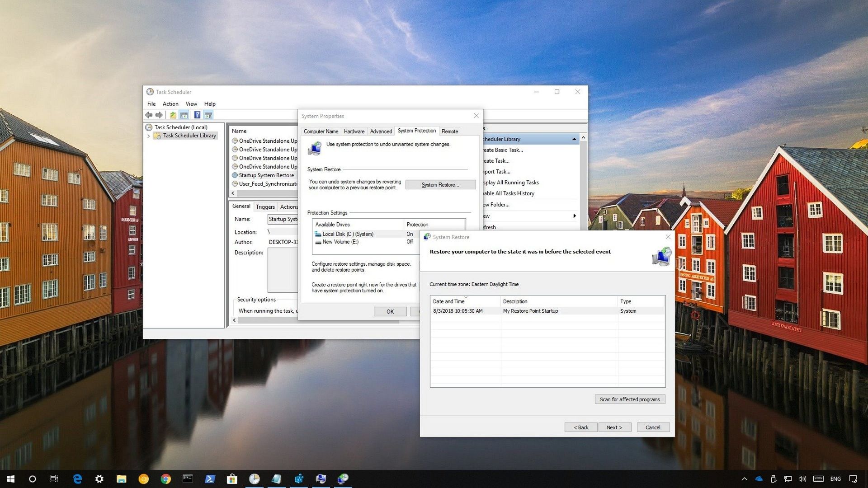Click the folder export icon in the toolbar
Screen dimensions: 868x488
(173, 115)
